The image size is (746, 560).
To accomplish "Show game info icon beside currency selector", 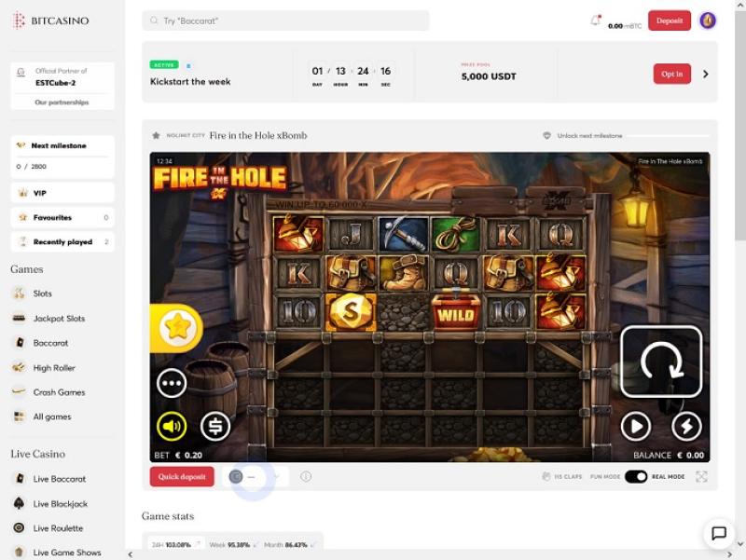I will point(306,476).
